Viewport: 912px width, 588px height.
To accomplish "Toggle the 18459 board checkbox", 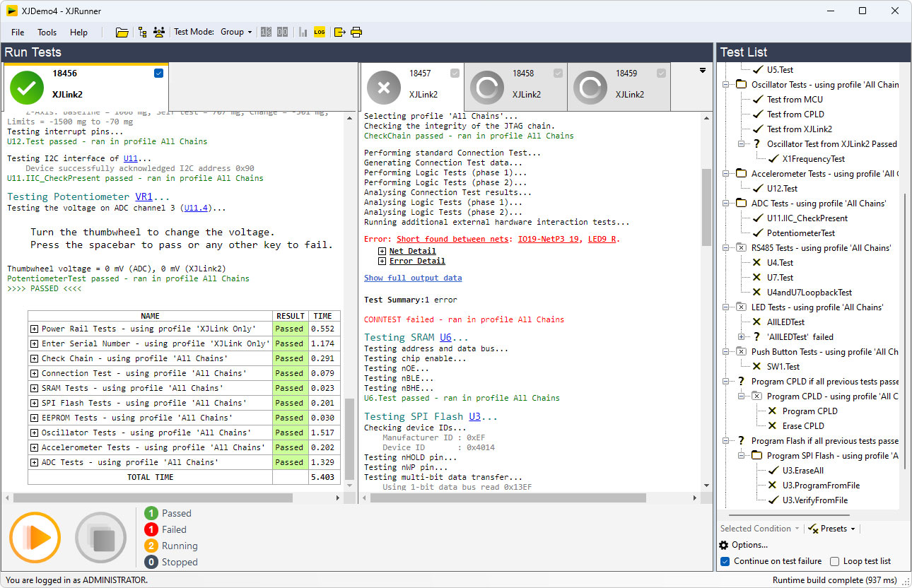I will click(x=662, y=73).
